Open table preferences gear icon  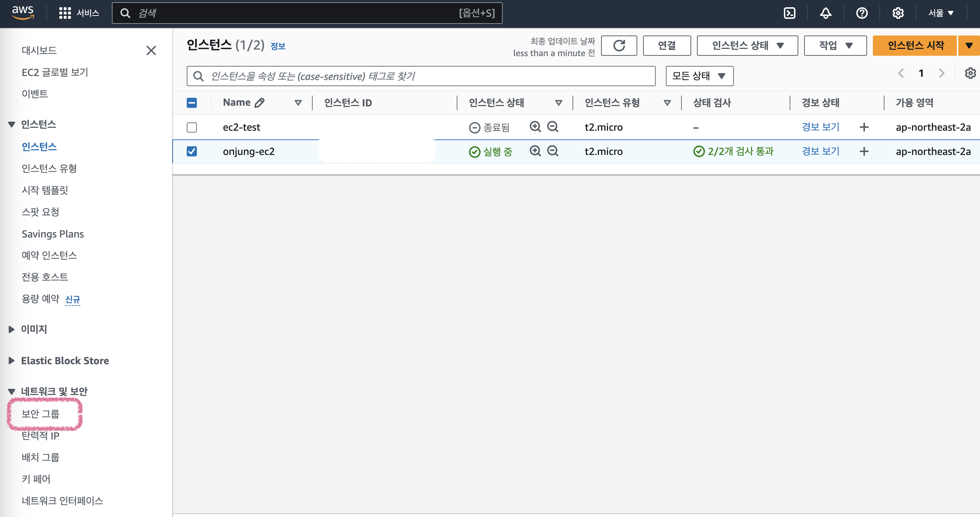tap(970, 73)
